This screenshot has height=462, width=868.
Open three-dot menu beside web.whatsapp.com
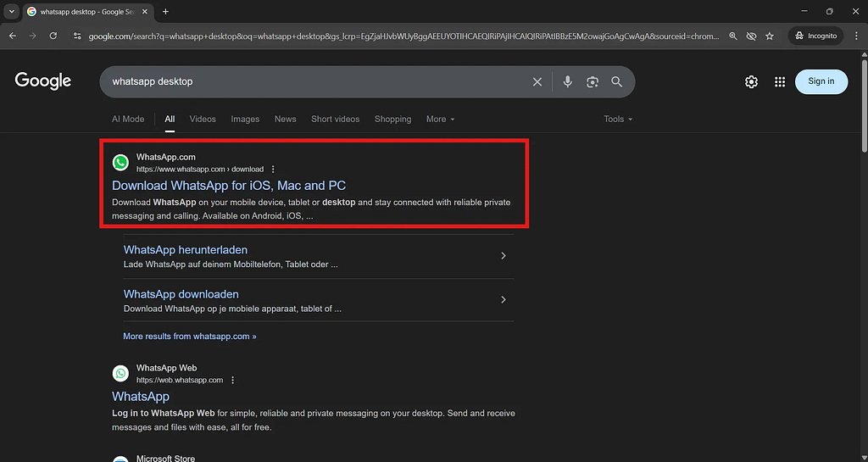click(232, 380)
